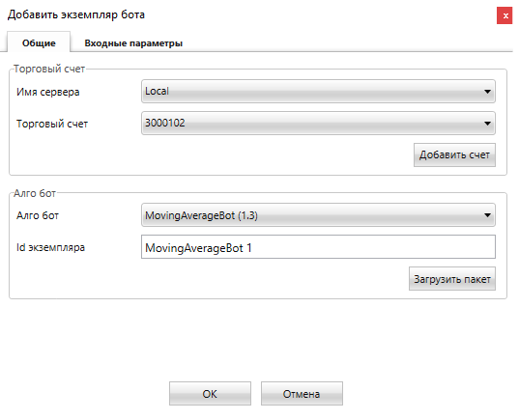
Task: Confirm with the OK button
Action: [210, 394]
